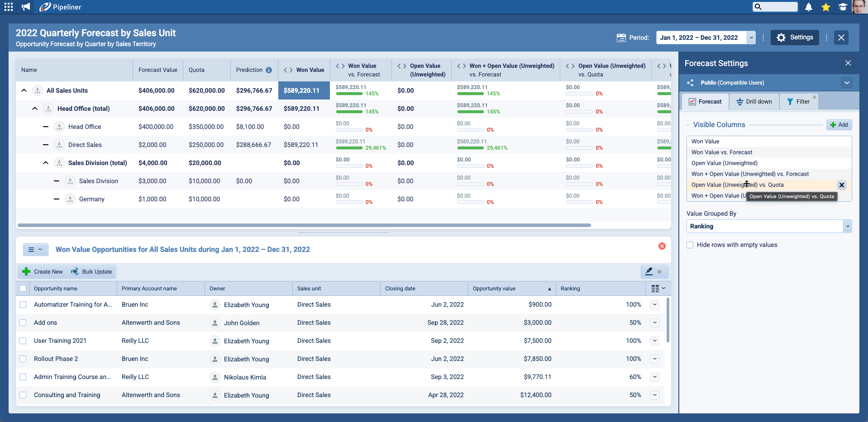Toggle Hide rows with empty values
Image resolution: width=868 pixels, height=422 pixels.
click(x=690, y=245)
